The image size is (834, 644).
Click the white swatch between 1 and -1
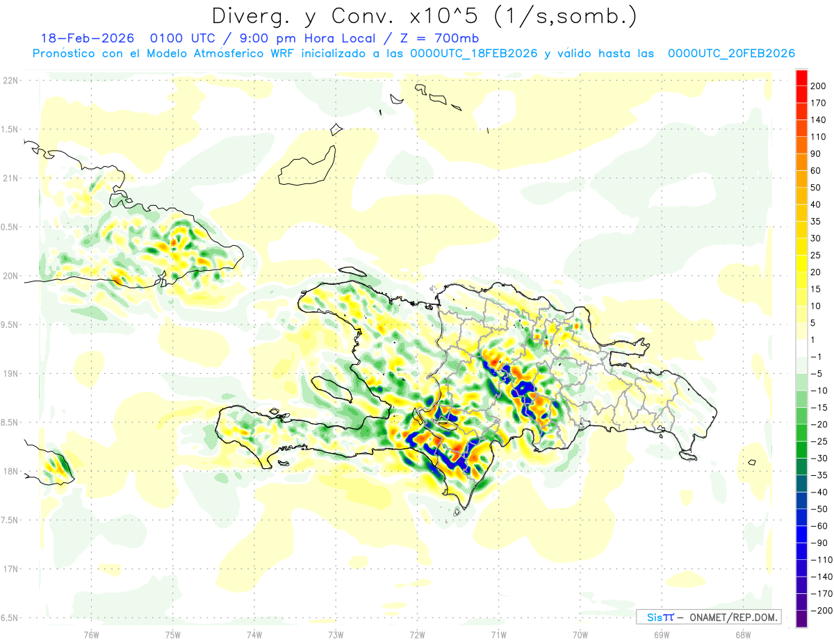(802, 348)
